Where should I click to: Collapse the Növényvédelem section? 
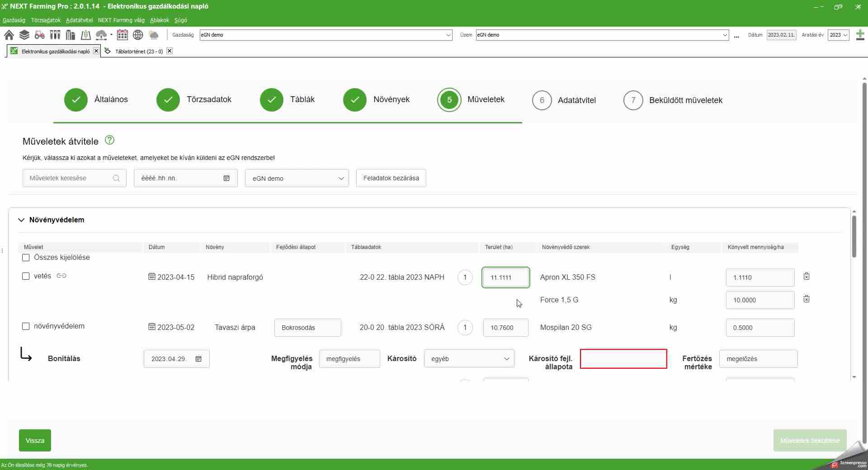(x=21, y=220)
